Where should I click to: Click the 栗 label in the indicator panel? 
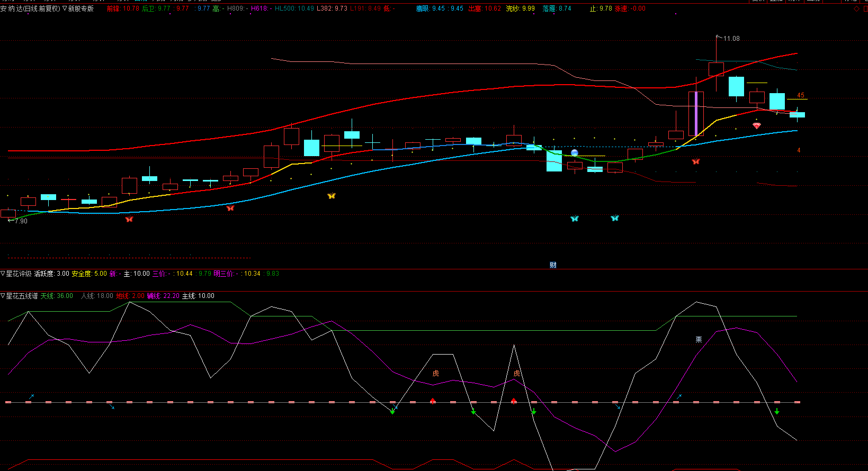click(x=699, y=340)
